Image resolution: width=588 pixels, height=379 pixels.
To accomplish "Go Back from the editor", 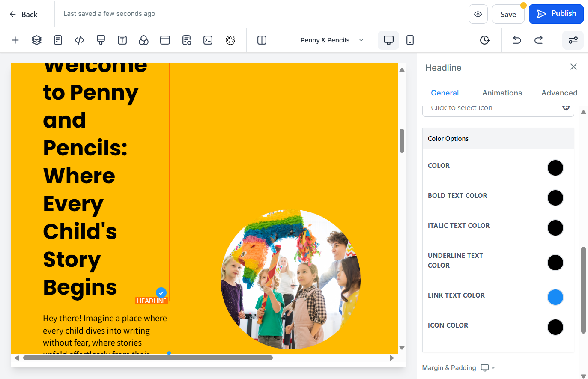I will [24, 14].
